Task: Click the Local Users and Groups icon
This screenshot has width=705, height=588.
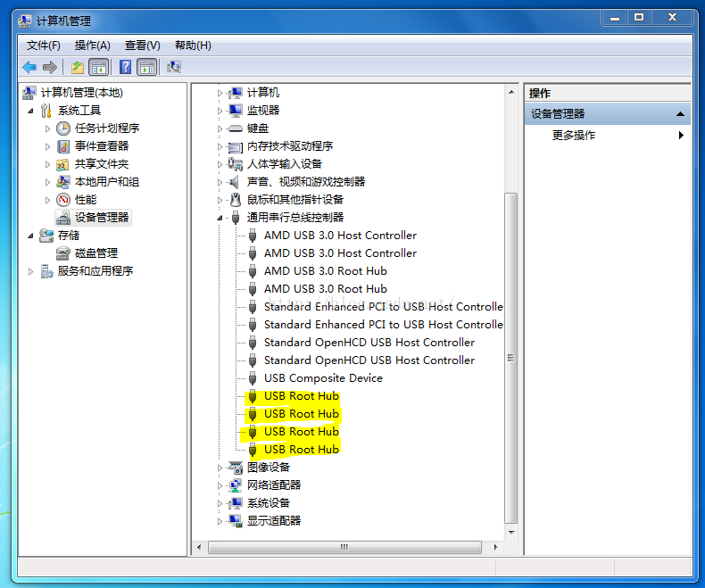Action: [63, 182]
